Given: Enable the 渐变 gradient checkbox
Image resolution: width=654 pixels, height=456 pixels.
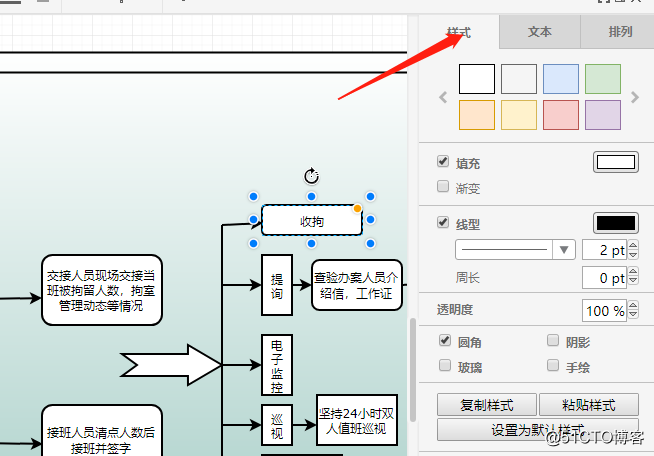Looking at the screenshot, I should click(443, 186).
